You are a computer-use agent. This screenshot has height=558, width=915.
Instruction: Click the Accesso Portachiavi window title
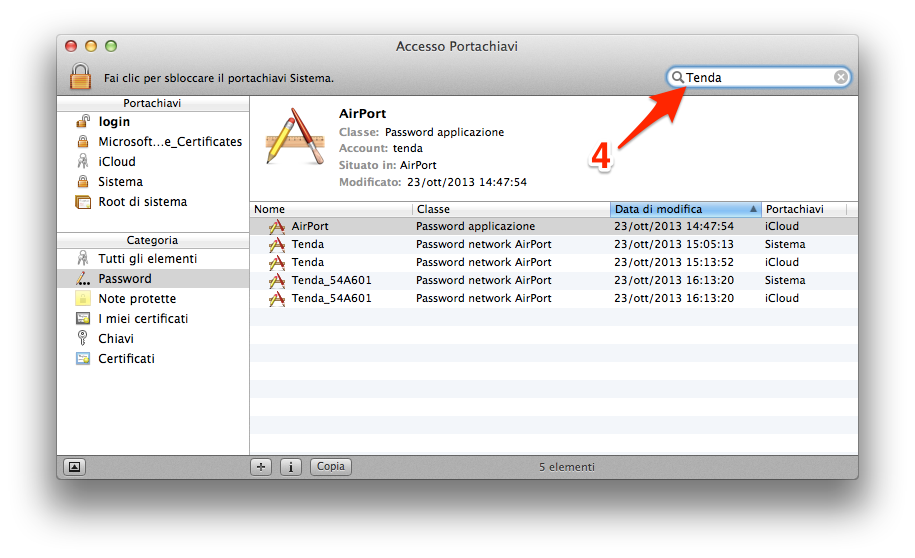[x=457, y=46]
